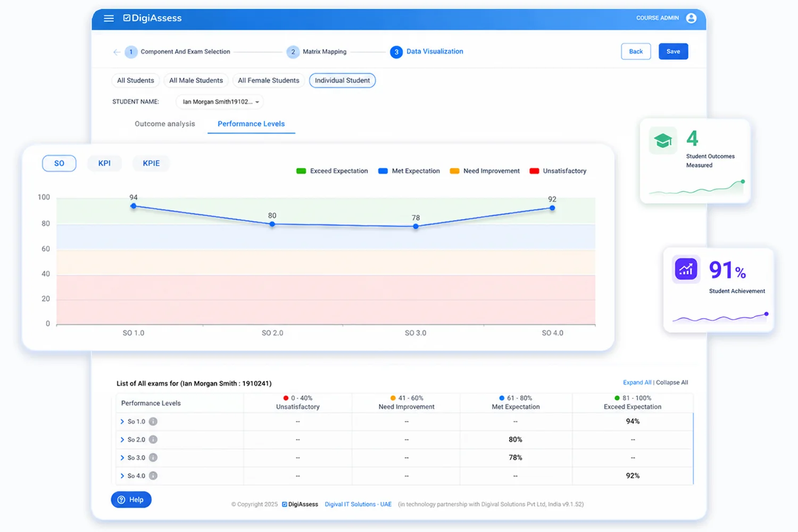The width and height of the screenshot is (798, 532).
Task: Click the green Exceed Expectation legend swatch
Action: click(301, 171)
